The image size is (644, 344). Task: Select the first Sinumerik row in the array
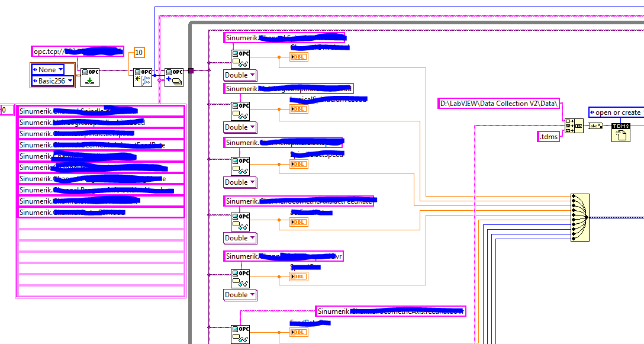tap(101, 111)
